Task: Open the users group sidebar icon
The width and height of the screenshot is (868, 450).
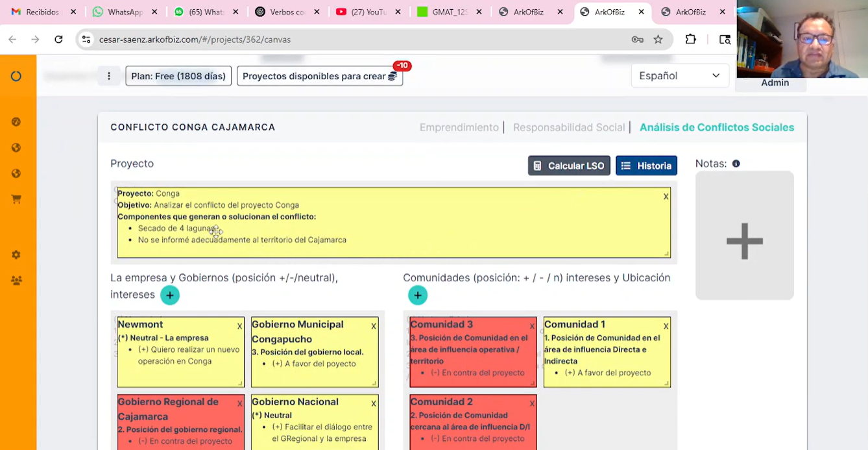Action: [x=16, y=281]
